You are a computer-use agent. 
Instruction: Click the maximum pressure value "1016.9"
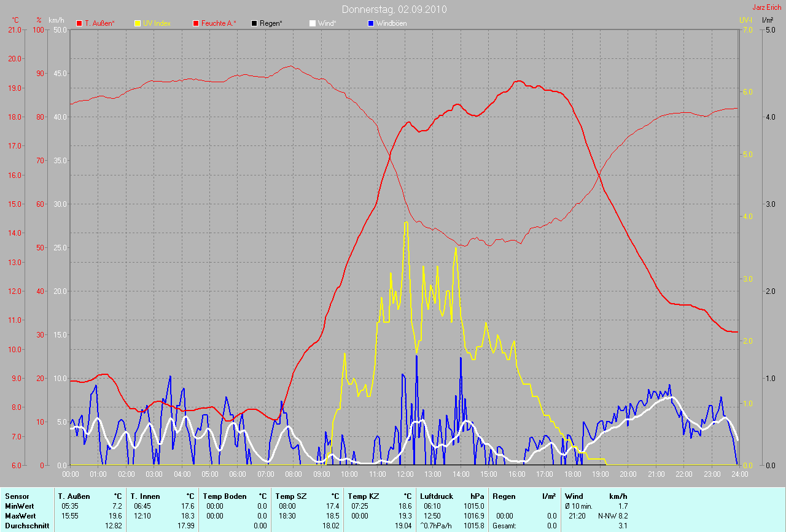475,516
